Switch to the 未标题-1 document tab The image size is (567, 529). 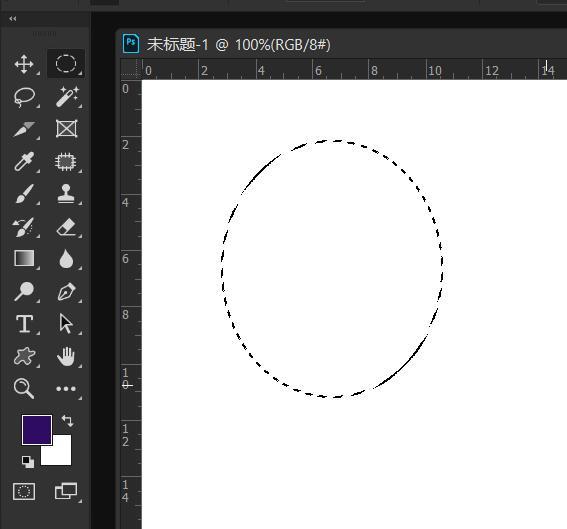point(226,44)
